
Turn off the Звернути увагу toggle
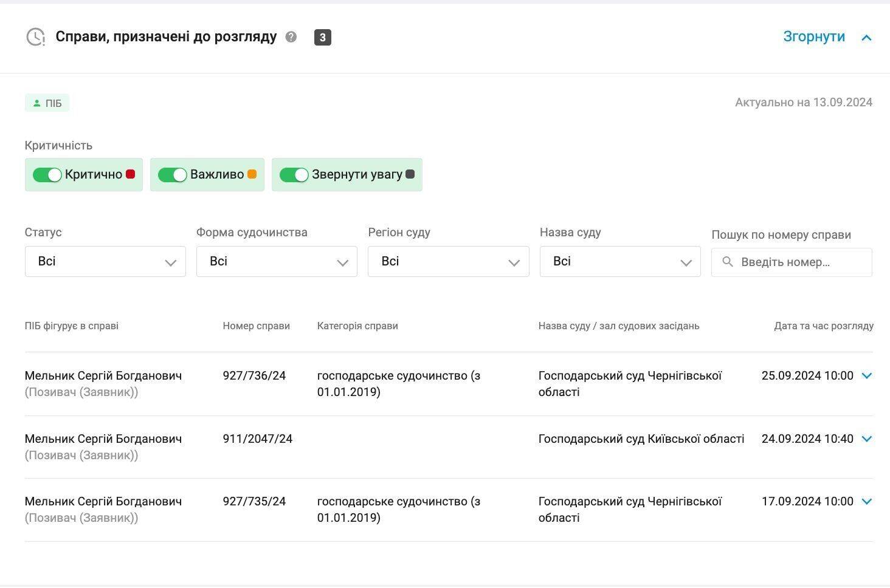coord(294,175)
